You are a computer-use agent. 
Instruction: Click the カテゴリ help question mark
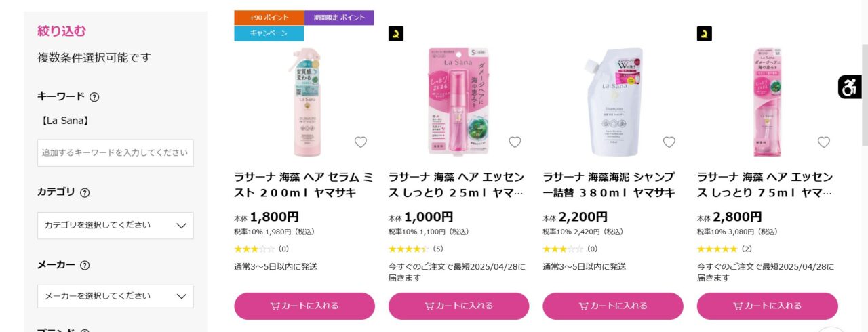pos(85,192)
